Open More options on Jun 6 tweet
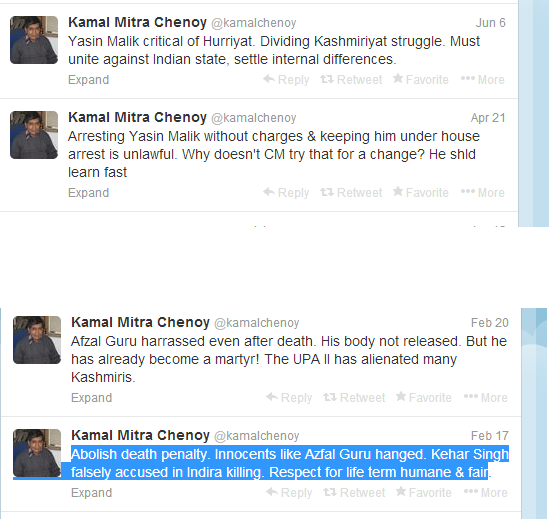 click(x=482, y=80)
